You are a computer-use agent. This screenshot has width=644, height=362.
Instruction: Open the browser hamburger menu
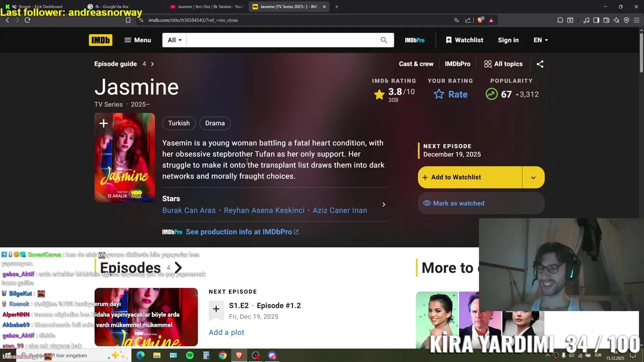[636, 20]
